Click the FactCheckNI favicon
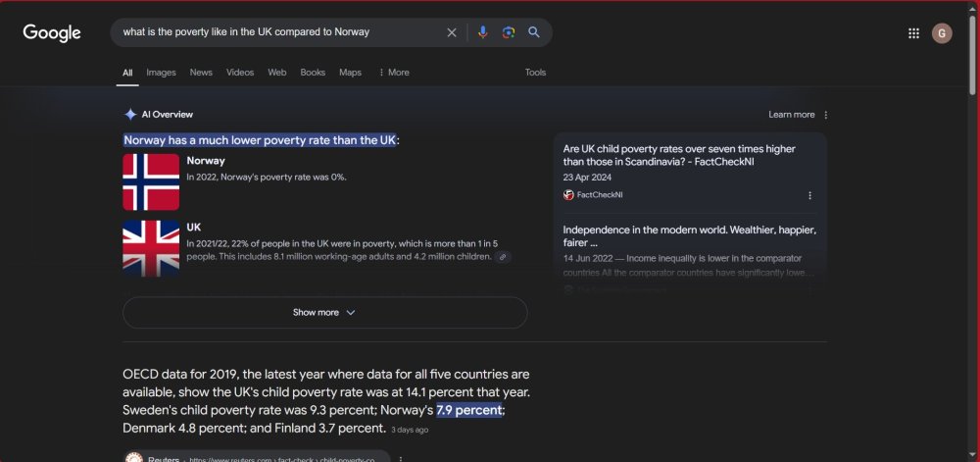Viewport: 980px width, 462px height. (x=568, y=194)
